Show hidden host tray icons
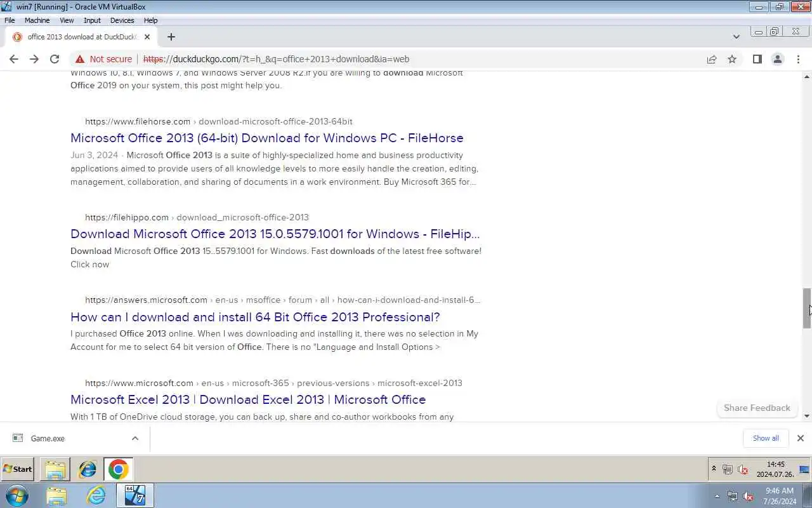 [717, 496]
